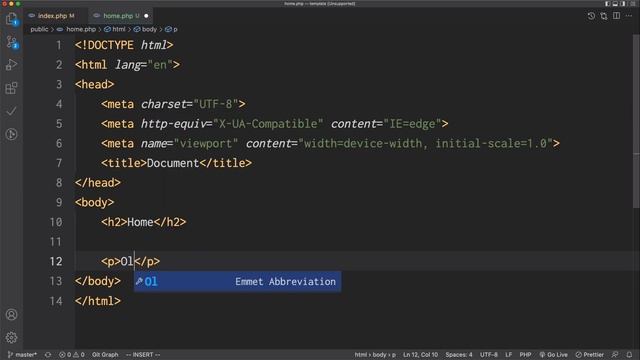Click the X-UA-Compatible attribute value
Screen dimensions: 640x360
268,124
